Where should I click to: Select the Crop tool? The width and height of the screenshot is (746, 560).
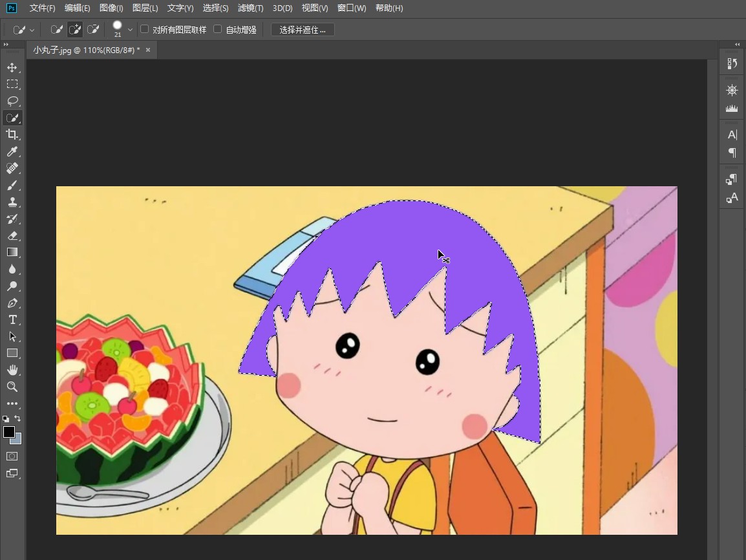pos(12,135)
